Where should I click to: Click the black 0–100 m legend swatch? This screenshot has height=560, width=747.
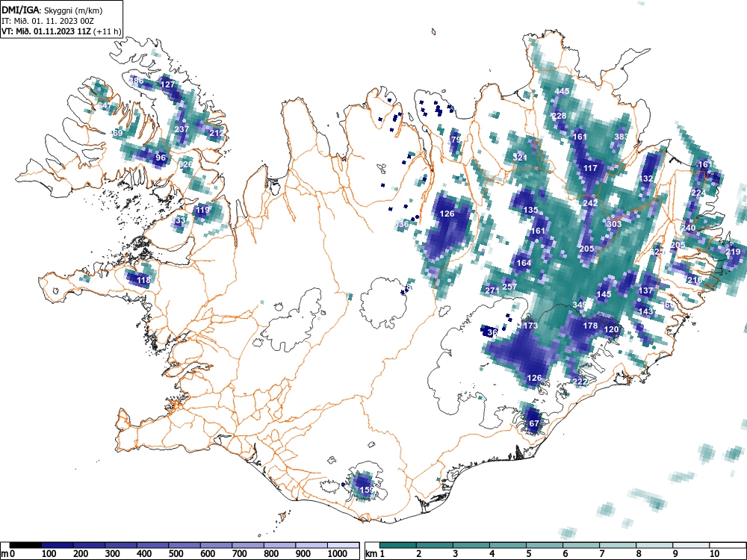[x=25, y=545]
